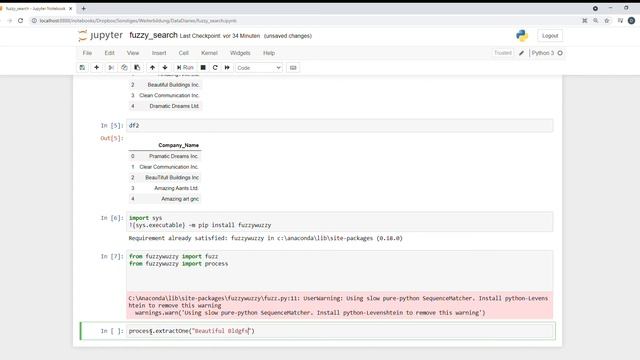Screen dimensions: 640x360
Task: Click the Company_Name column header
Action: click(x=178, y=145)
